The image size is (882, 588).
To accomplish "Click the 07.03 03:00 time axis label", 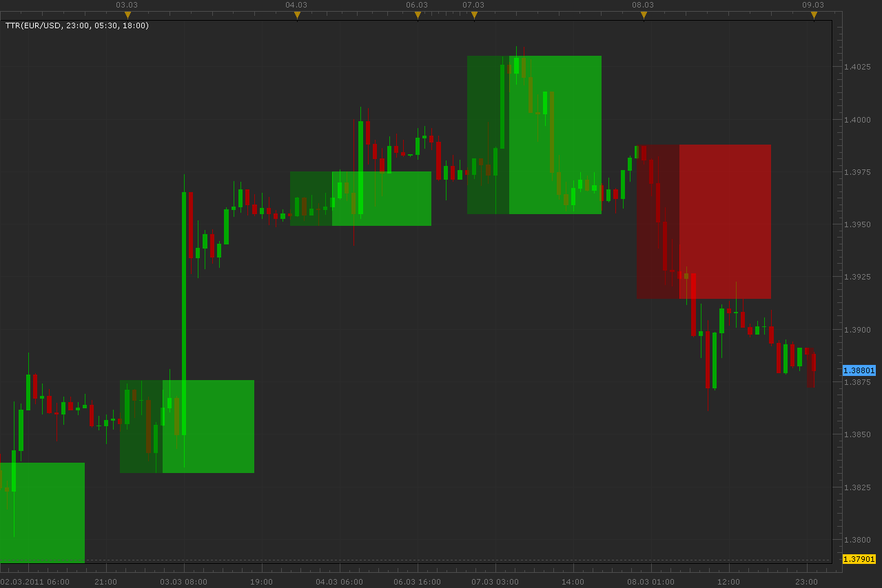I will click(x=495, y=582).
